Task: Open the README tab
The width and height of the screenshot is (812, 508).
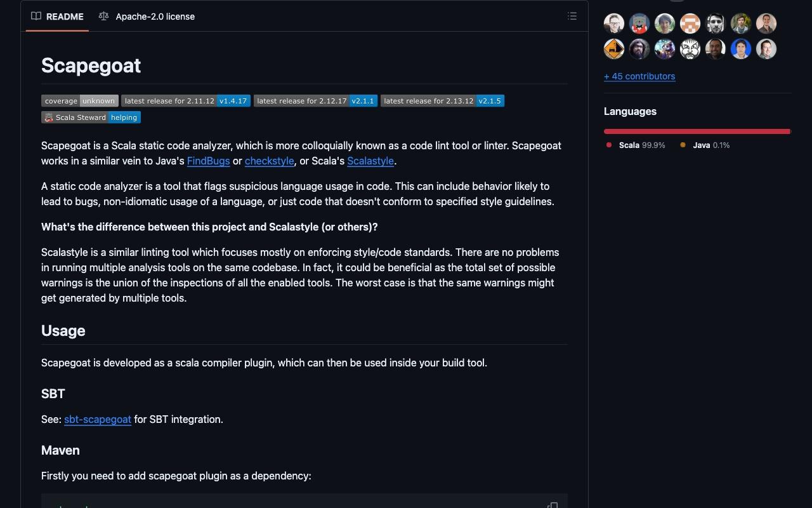Action: [x=58, y=17]
